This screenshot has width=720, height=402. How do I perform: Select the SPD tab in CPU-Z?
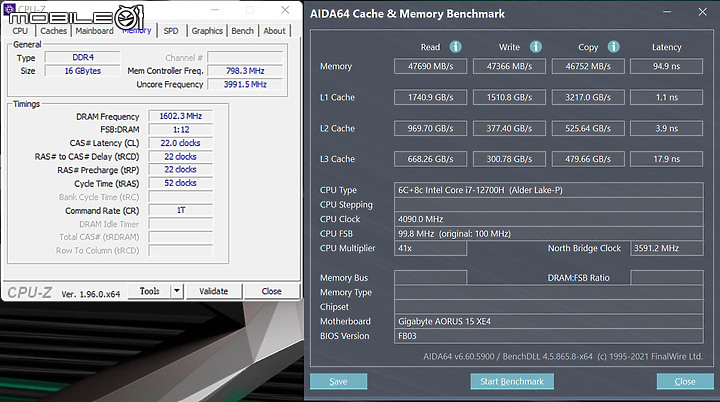(x=171, y=31)
